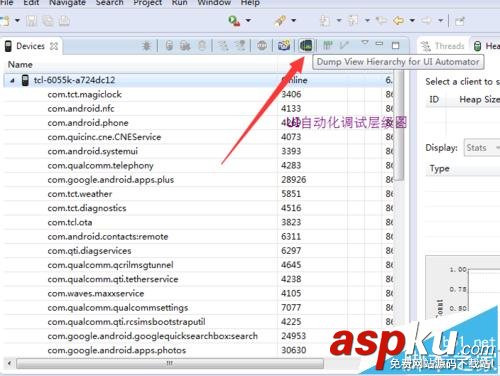Open the Previous Annotation dropdown arrow

click(367, 21)
